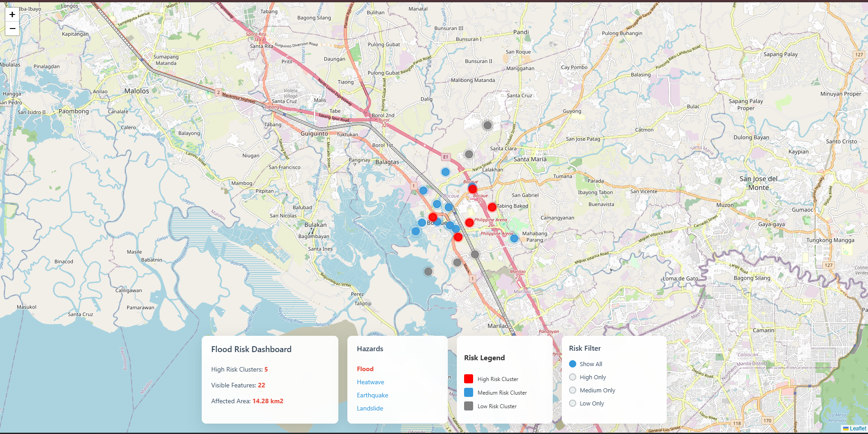Click the blue marker near Mahabang Parang
The width and height of the screenshot is (868, 434).
(514, 238)
